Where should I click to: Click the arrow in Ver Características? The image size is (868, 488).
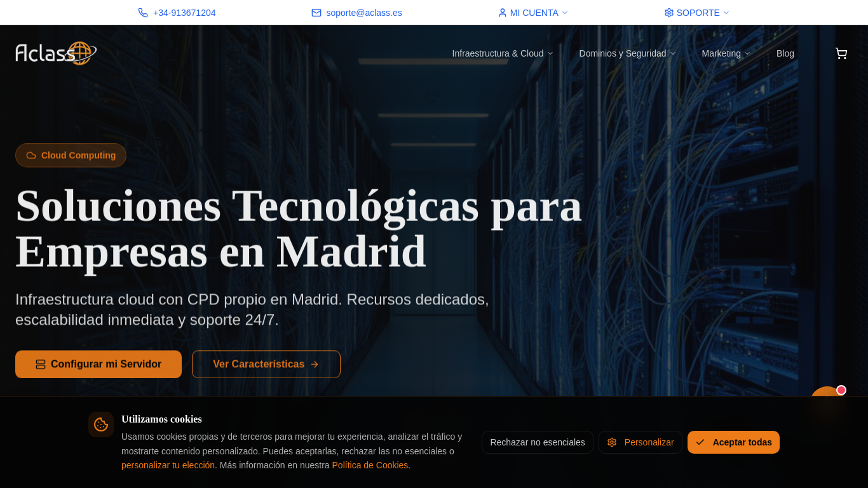pyautogui.click(x=315, y=364)
